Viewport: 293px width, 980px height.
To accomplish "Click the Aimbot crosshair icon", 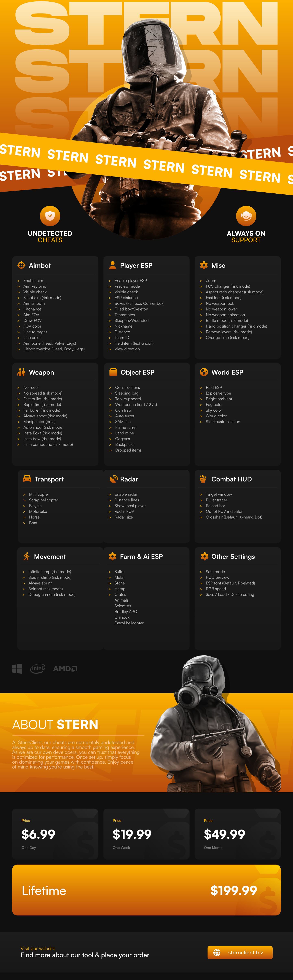I will click(21, 265).
